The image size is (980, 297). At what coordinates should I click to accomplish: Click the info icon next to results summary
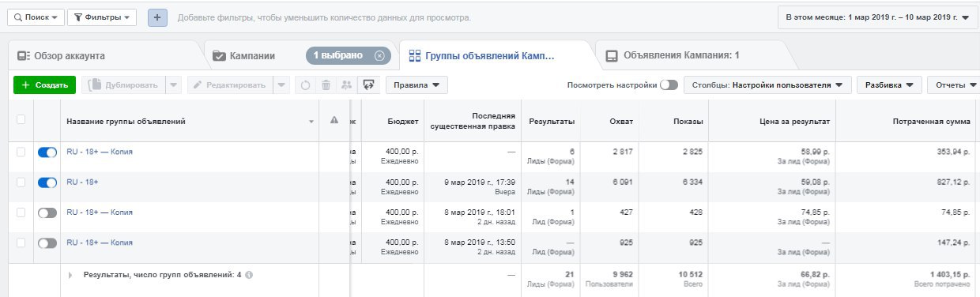[x=249, y=275]
